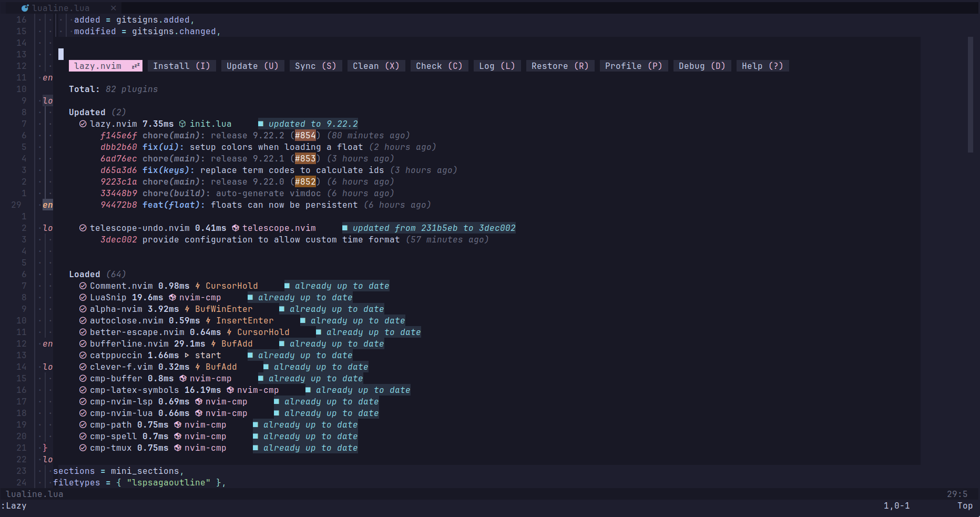This screenshot has height=517, width=980.
Task: Click the checkmark icon next to telescope-undo.nvim
Action: (83, 228)
